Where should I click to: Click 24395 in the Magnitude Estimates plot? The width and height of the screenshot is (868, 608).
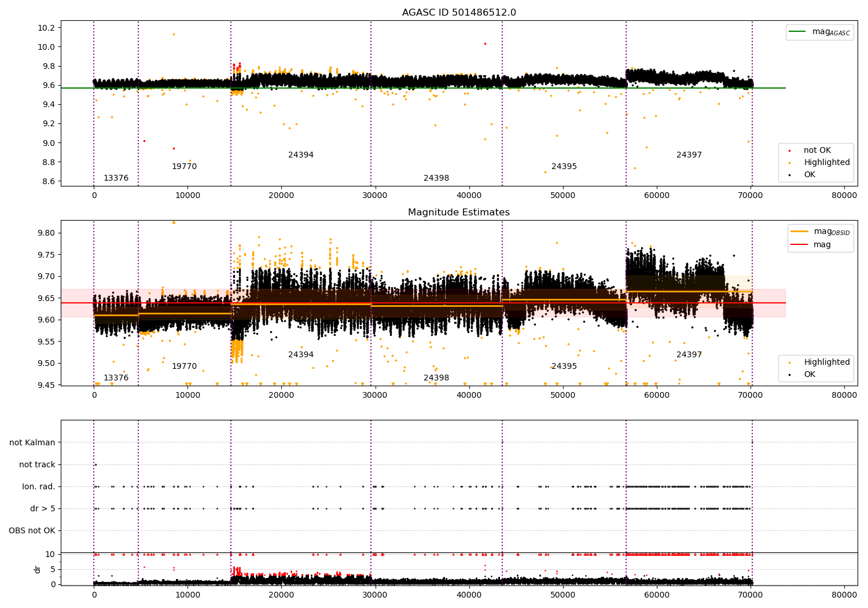(x=564, y=367)
